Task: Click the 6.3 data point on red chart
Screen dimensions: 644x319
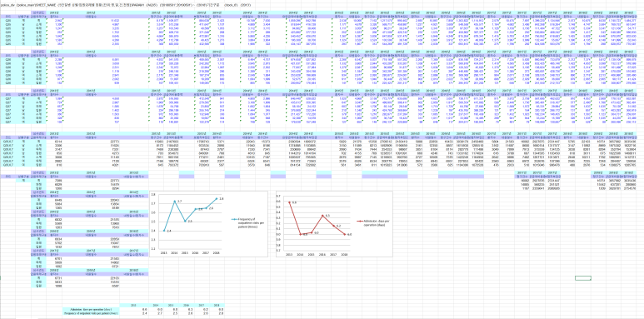Action: (x=322, y=216)
